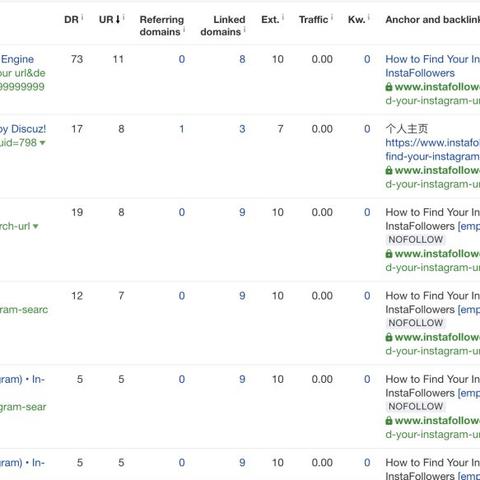Click the Engine page title link

click(x=17, y=59)
